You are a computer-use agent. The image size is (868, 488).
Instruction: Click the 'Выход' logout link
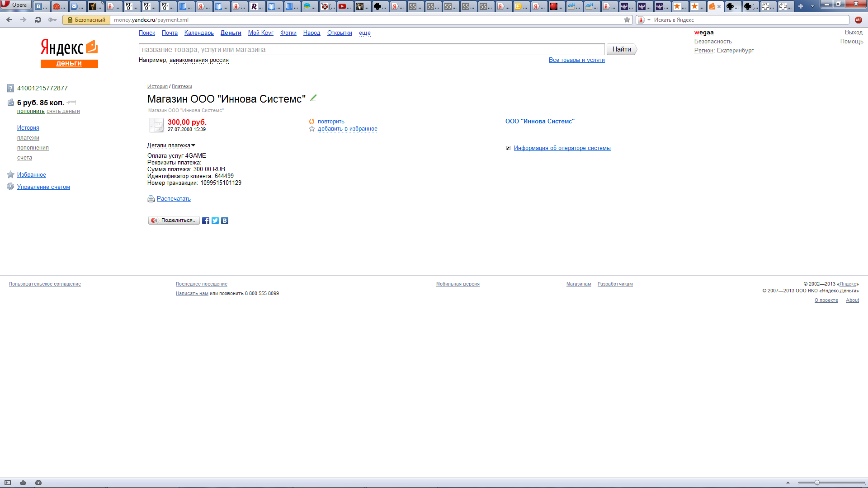coord(854,33)
